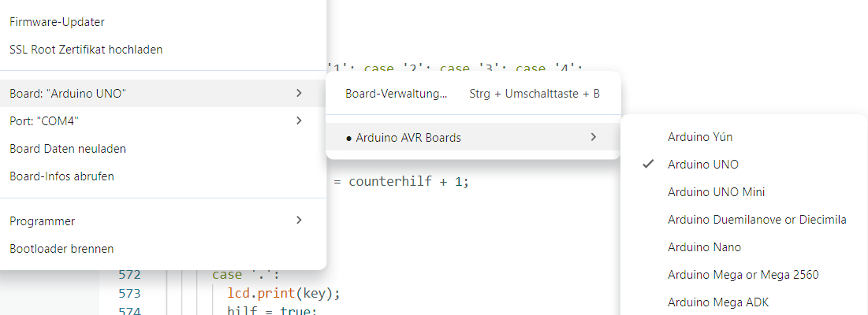
Task: Select the Arduino UNO Mini board
Action: [744, 192]
